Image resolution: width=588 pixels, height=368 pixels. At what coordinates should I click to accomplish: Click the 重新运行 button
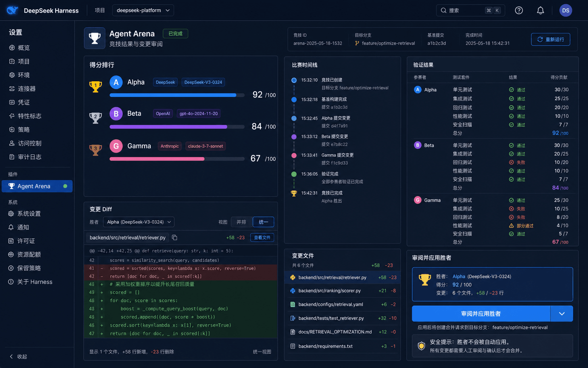coord(551,40)
